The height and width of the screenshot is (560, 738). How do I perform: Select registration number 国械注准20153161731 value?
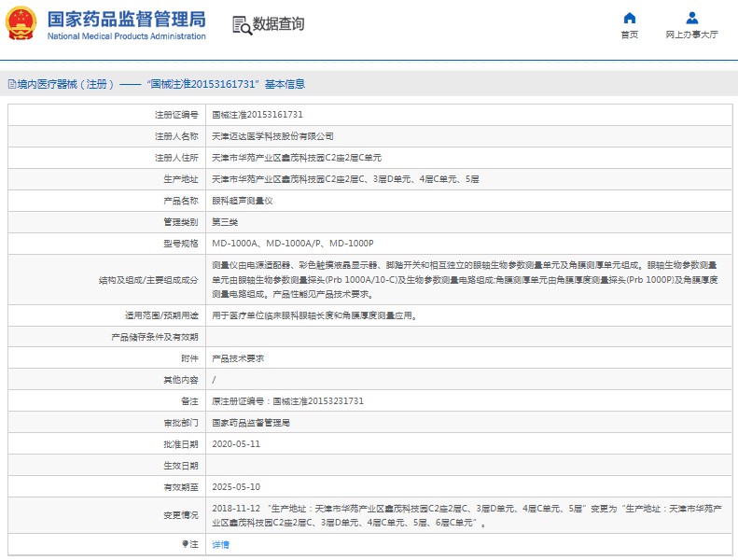click(x=258, y=115)
